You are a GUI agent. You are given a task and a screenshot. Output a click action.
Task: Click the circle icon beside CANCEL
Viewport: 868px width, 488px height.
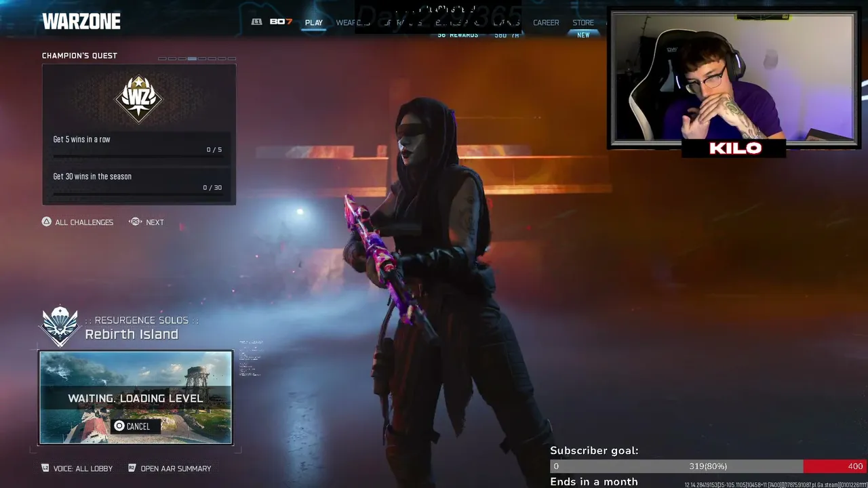[119, 426]
